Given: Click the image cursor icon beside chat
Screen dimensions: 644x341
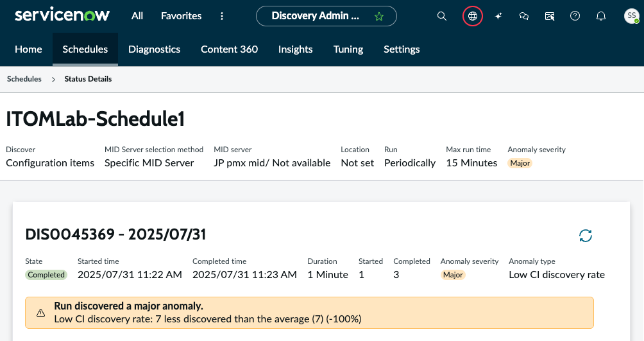Looking at the screenshot, I should click(550, 16).
